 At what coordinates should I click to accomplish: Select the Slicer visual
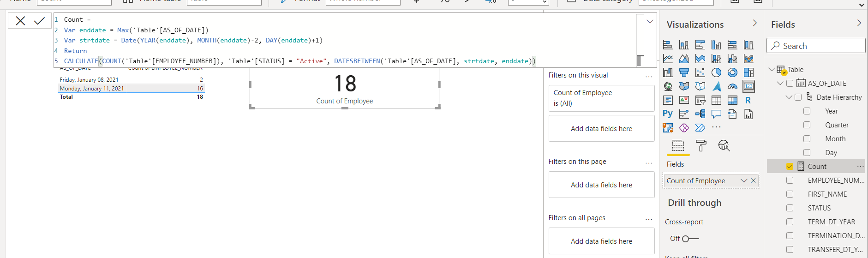pyautogui.click(x=700, y=100)
